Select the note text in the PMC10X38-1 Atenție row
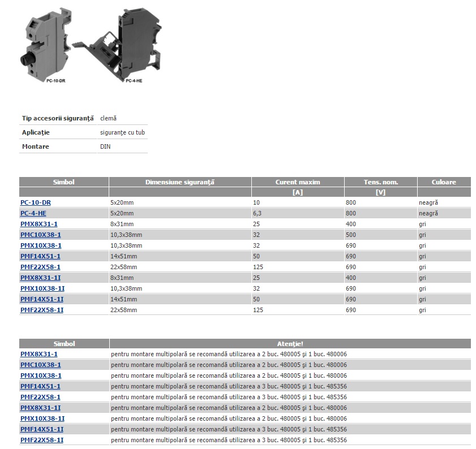The height and width of the screenshot is (449, 476). 229,365
